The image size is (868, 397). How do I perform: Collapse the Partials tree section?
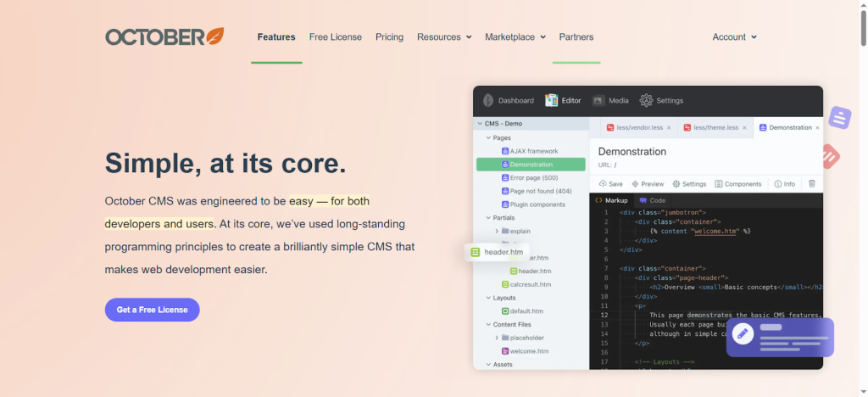(x=488, y=218)
